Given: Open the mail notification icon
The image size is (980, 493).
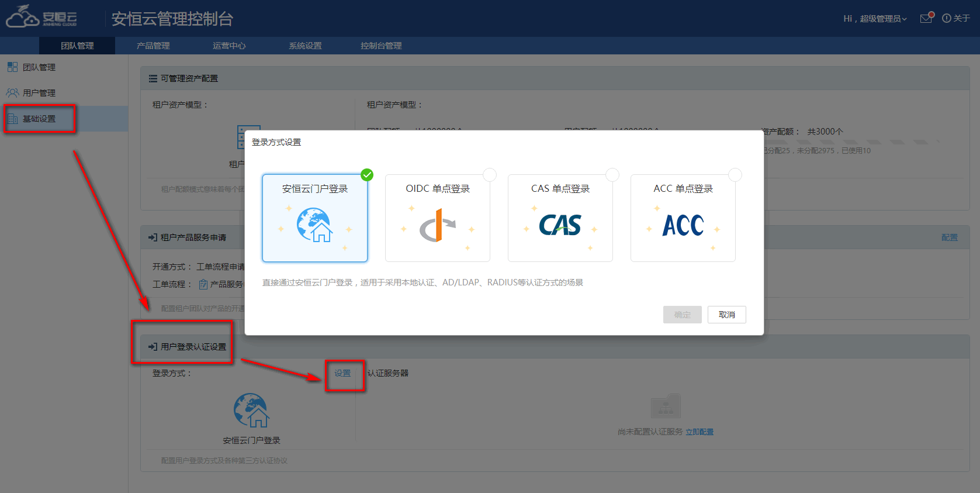Looking at the screenshot, I should tap(927, 18).
